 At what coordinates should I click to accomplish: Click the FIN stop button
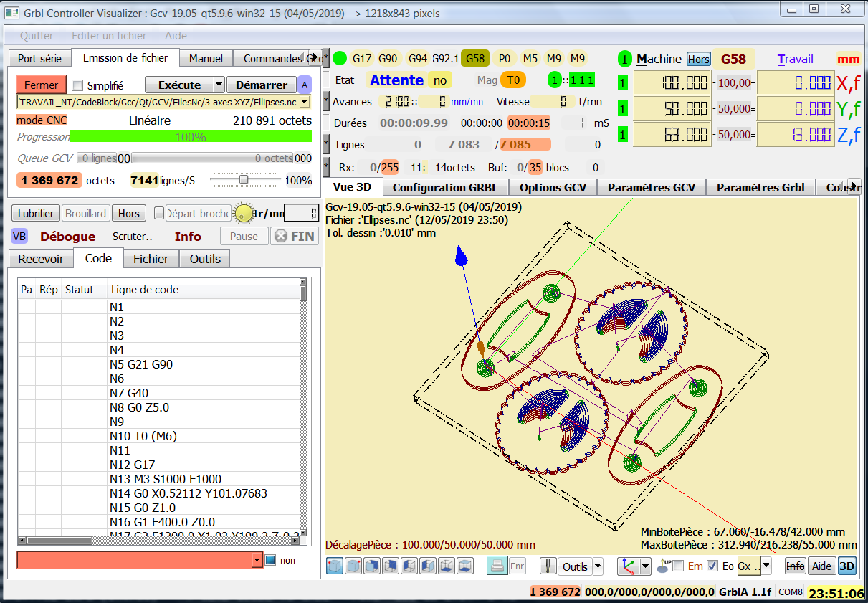pyautogui.click(x=295, y=236)
